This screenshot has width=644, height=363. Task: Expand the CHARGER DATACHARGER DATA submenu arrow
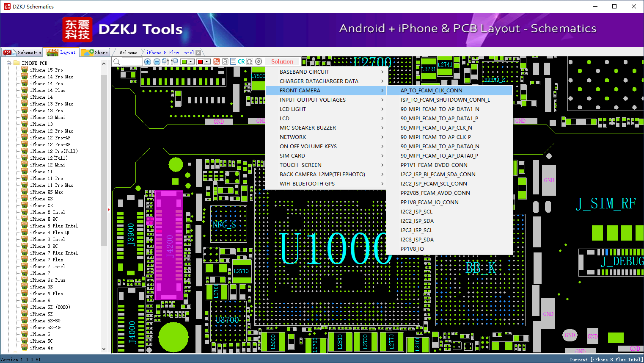(382, 81)
